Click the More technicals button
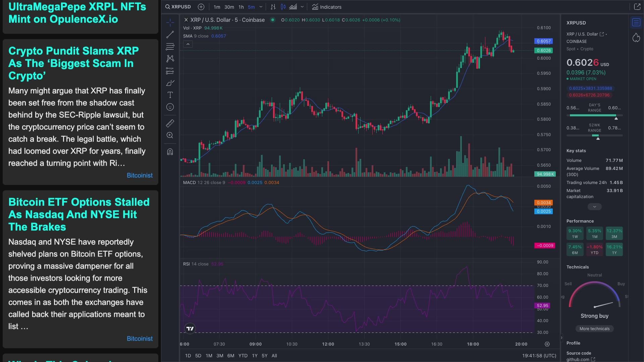 (594, 329)
